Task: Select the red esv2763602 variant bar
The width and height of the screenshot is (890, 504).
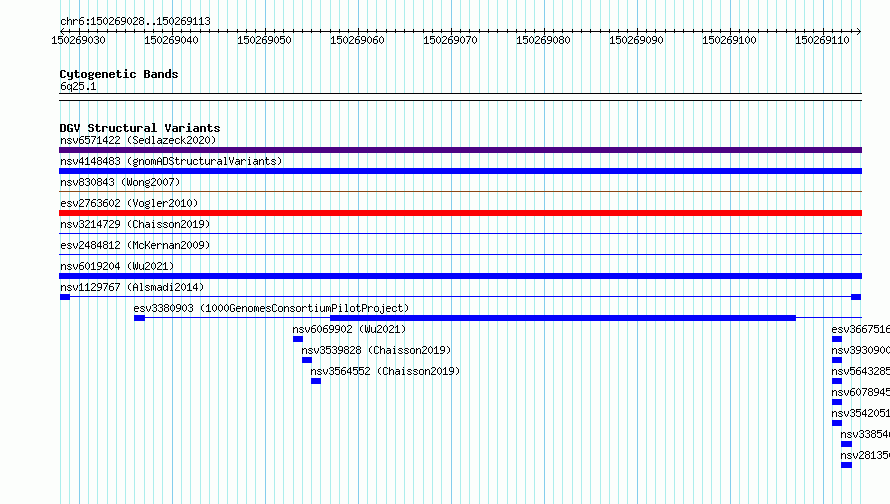Action: (460, 213)
